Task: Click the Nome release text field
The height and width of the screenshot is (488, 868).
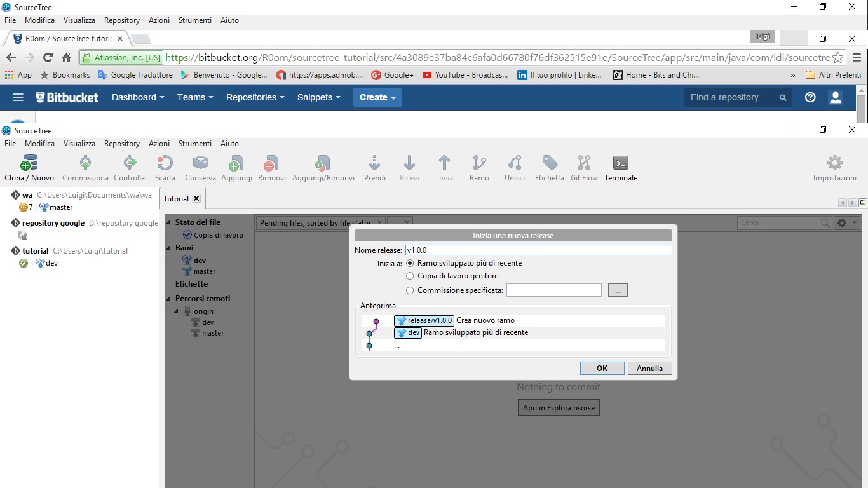Action: [x=538, y=250]
